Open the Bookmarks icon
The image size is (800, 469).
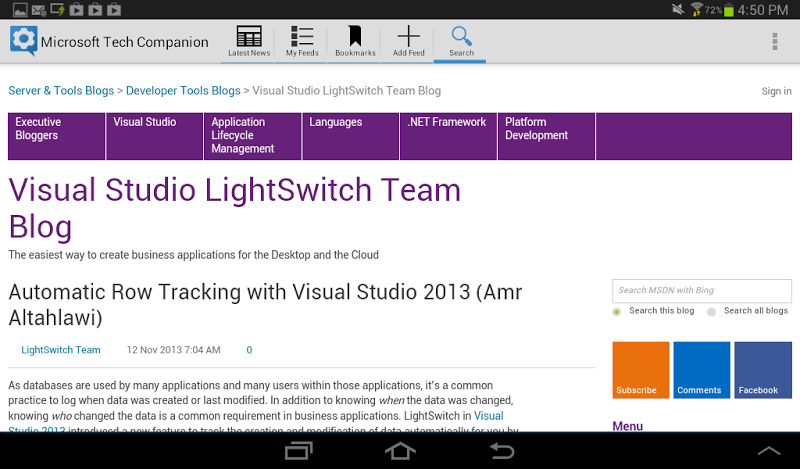[x=355, y=41]
